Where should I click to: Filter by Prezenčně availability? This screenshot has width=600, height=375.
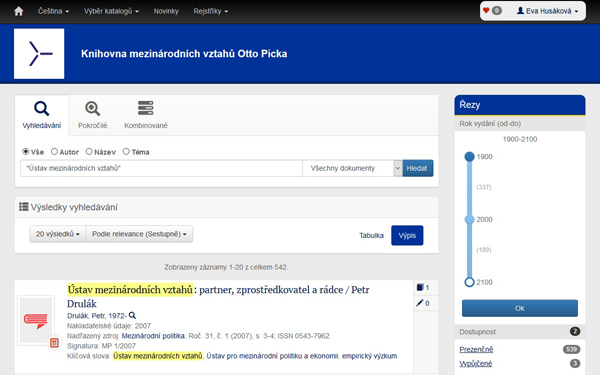(x=476, y=349)
